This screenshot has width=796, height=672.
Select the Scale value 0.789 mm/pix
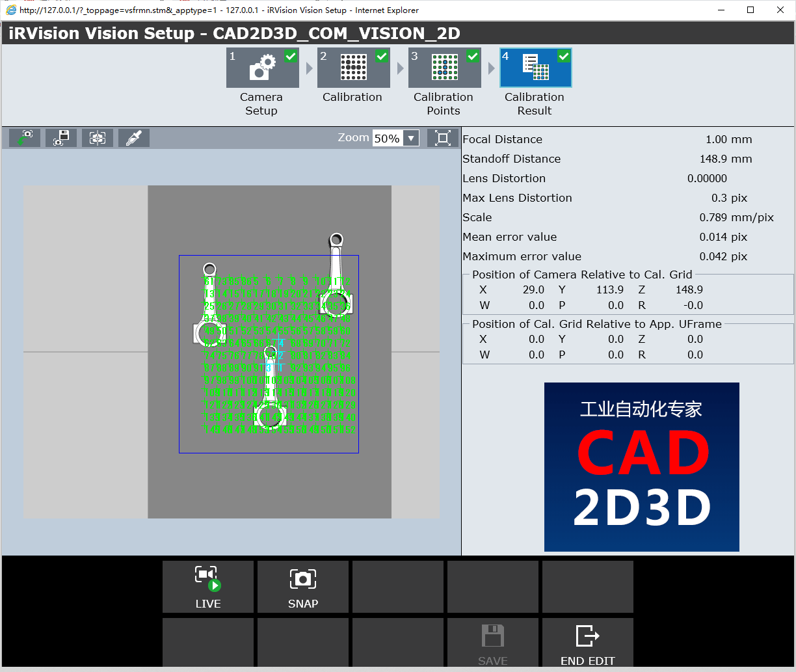[737, 217]
